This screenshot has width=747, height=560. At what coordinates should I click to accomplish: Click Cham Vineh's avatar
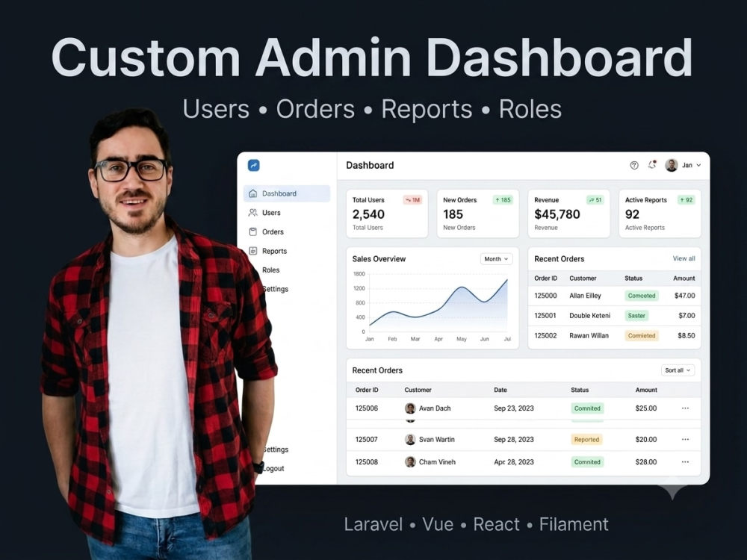(x=410, y=461)
